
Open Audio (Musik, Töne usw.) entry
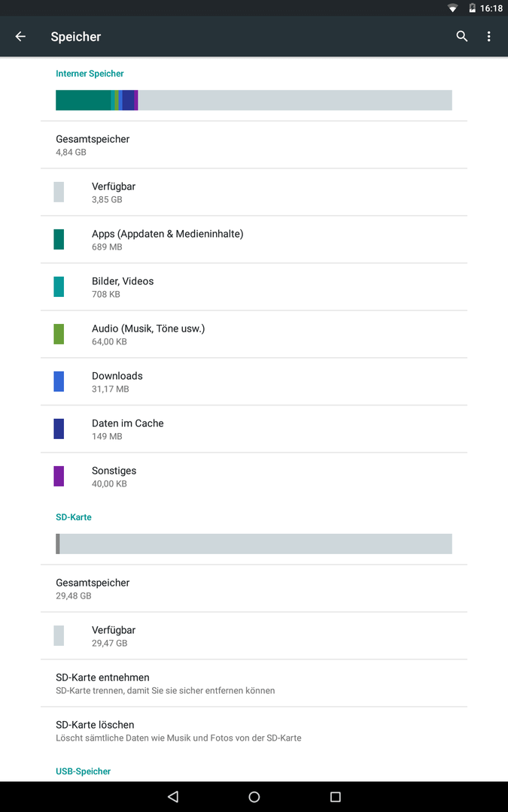[254, 334]
